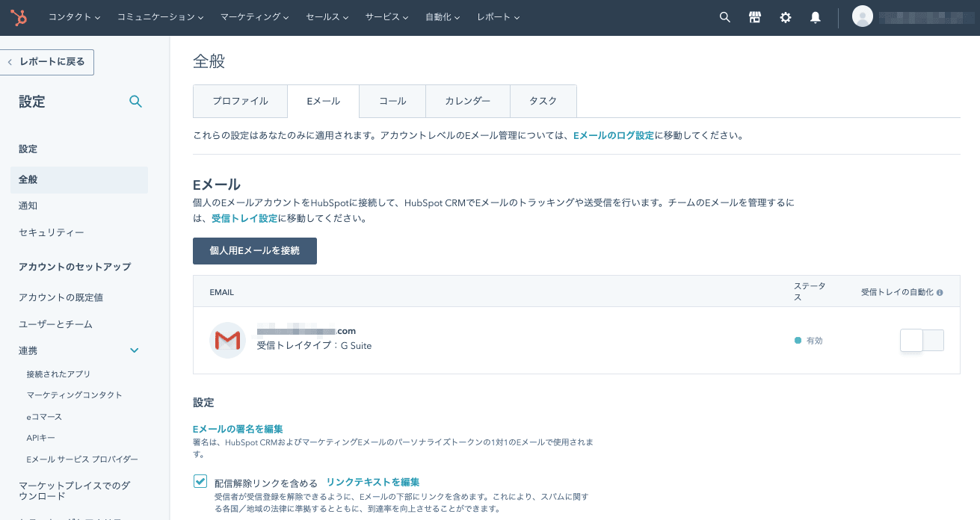Click the ステータス column header

[810, 291]
